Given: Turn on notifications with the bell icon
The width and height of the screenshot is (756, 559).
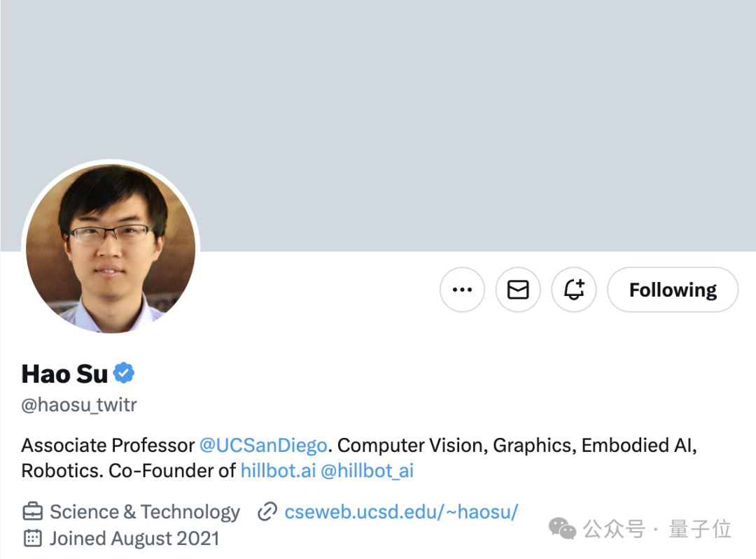Looking at the screenshot, I should [574, 290].
